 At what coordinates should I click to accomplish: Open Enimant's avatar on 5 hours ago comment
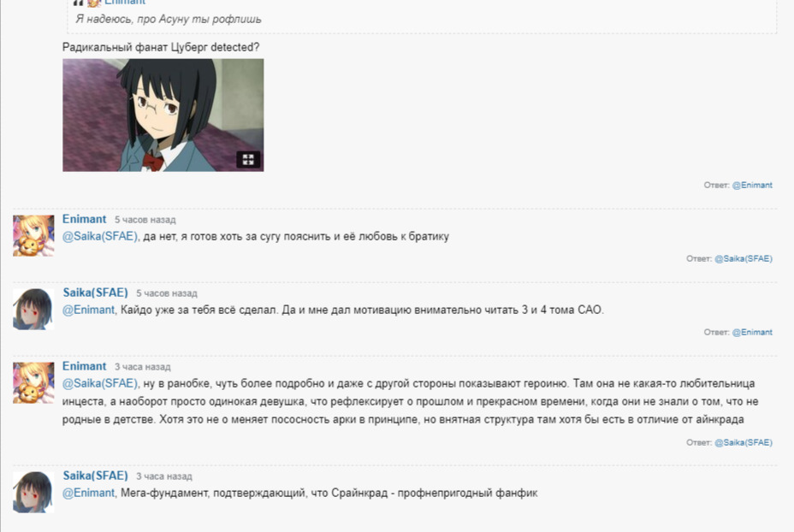(x=33, y=235)
